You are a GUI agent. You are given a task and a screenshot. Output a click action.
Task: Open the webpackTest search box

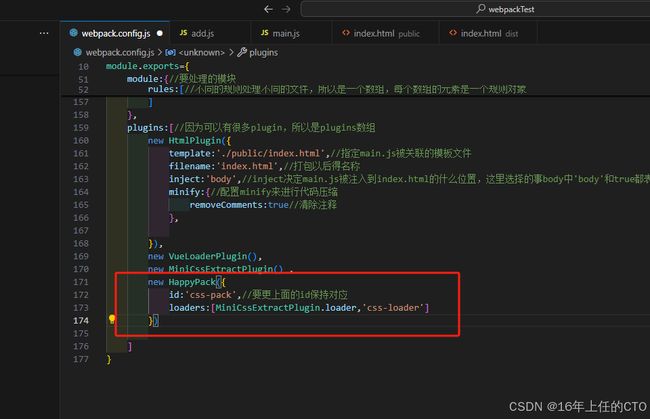point(475,9)
